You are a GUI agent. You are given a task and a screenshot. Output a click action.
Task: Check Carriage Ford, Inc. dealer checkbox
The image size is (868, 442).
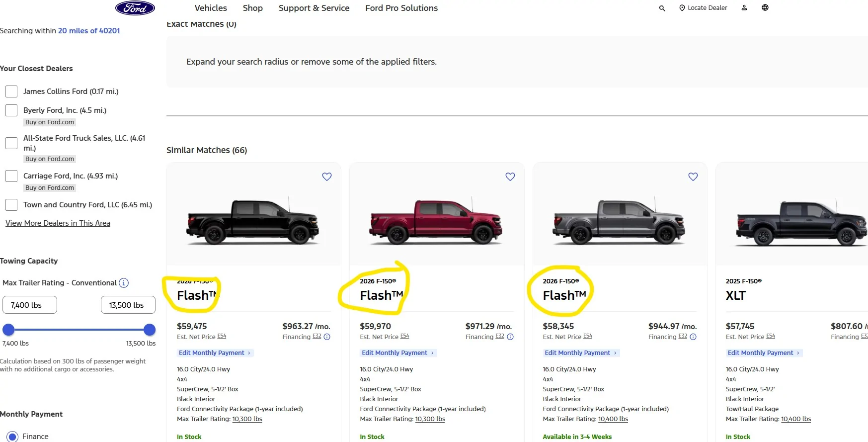[x=11, y=176]
